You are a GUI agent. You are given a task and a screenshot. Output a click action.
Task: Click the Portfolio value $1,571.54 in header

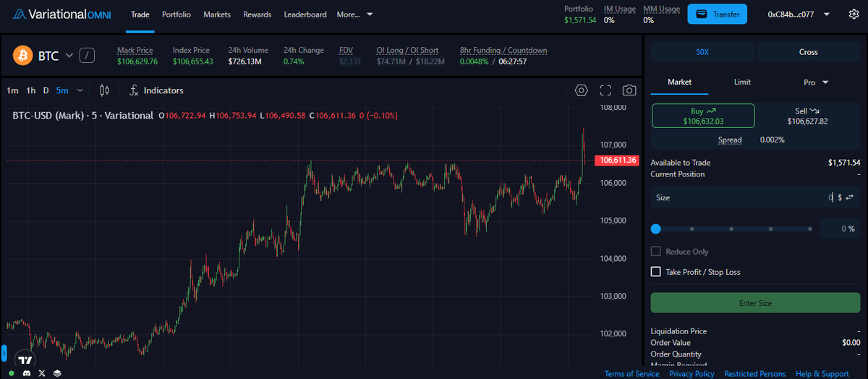click(580, 20)
